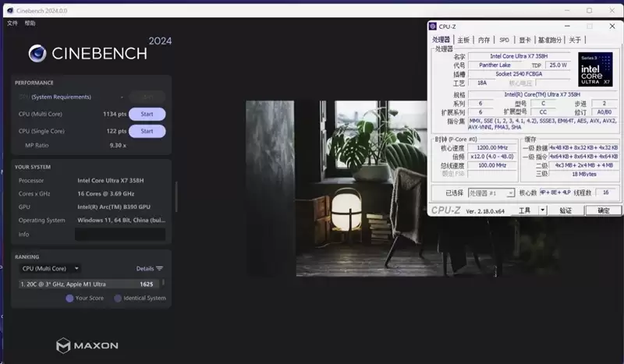Click the CPU-Z title bar icon
The width and height of the screenshot is (624, 364).
434,27
